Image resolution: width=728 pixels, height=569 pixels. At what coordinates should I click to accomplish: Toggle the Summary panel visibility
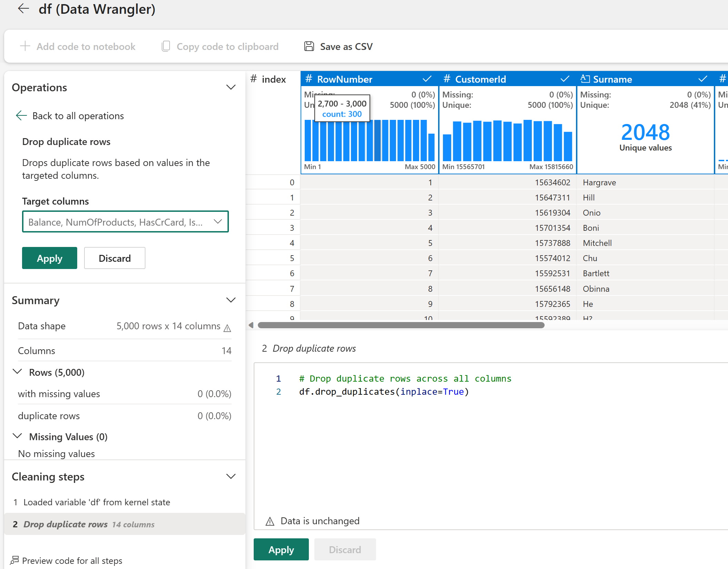click(232, 301)
